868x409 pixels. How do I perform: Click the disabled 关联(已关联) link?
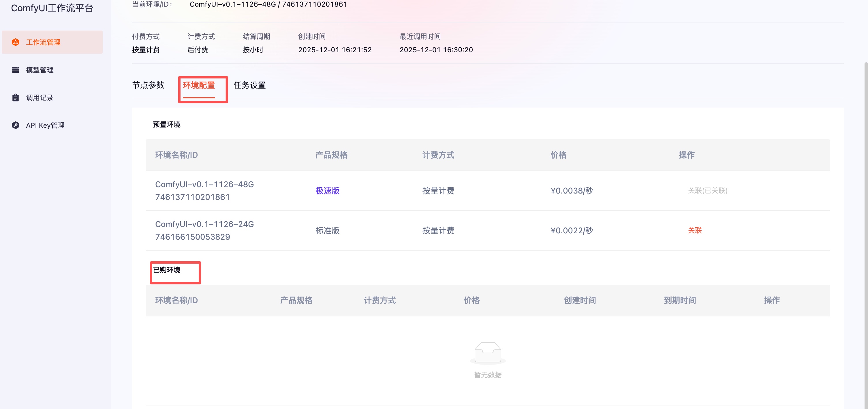coord(707,191)
